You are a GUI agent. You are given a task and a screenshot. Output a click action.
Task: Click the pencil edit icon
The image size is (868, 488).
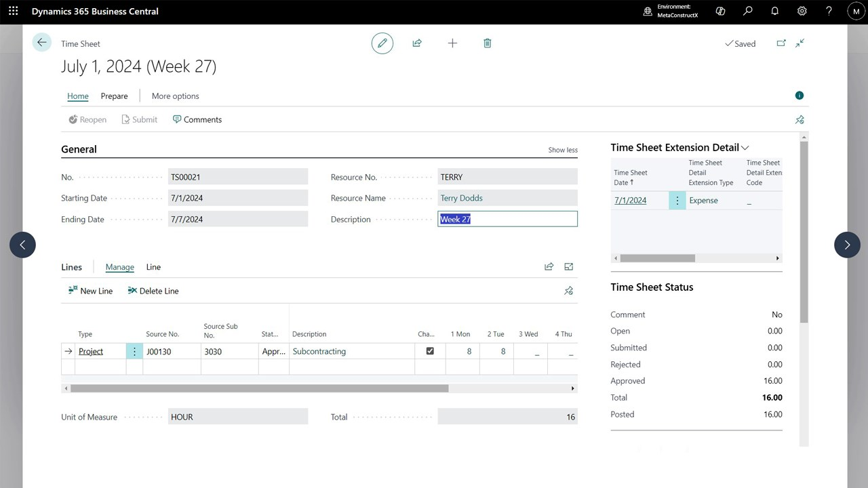click(382, 43)
